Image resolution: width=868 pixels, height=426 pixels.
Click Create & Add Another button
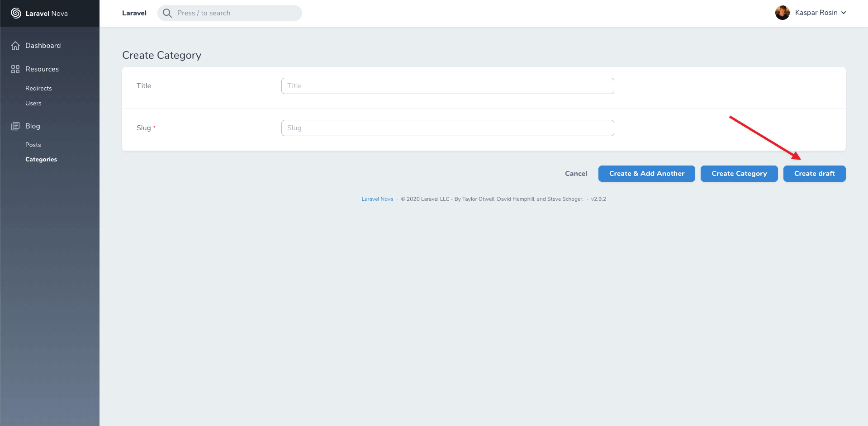pyautogui.click(x=647, y=174)
